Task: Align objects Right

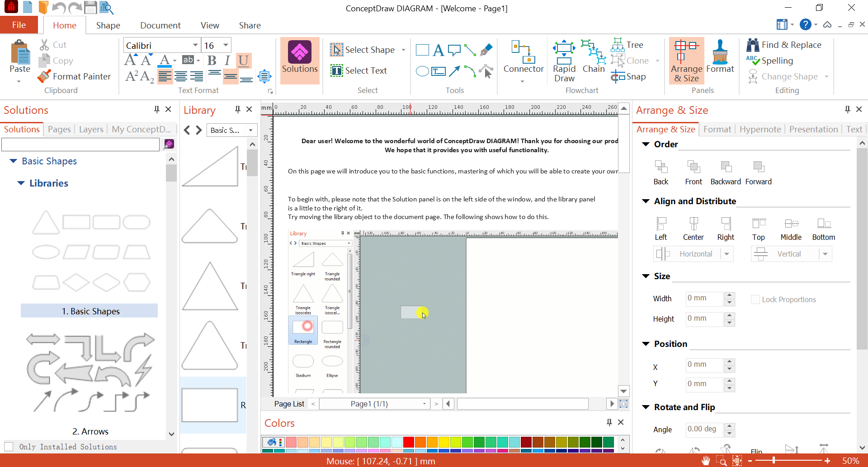Action: coord(726,229)
